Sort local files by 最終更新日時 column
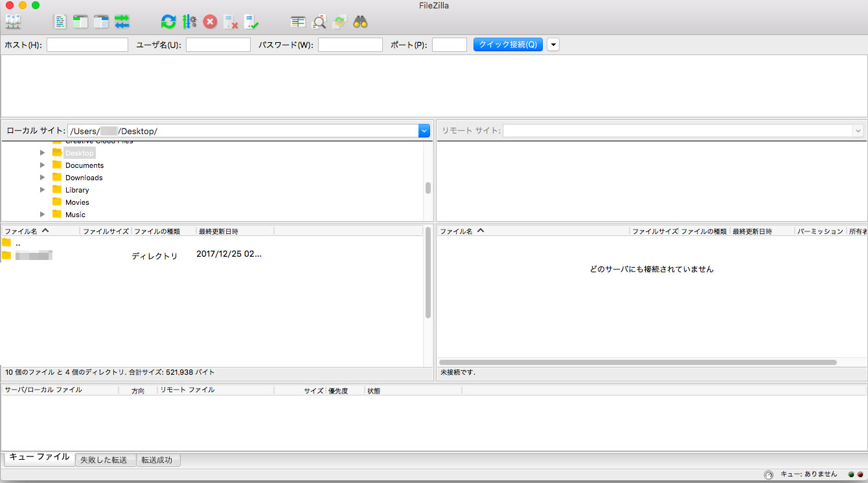This screenshot has width=868, height=483. [x=235, y=231]
